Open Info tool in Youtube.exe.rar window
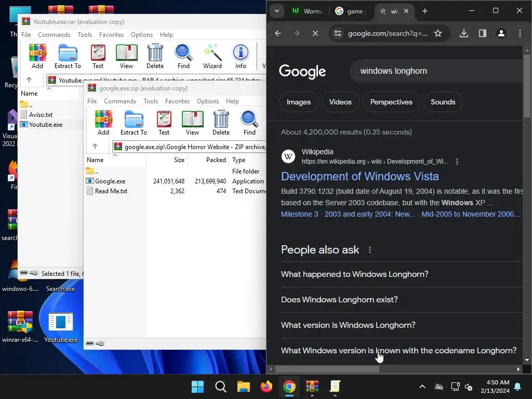 coord(241,56)
